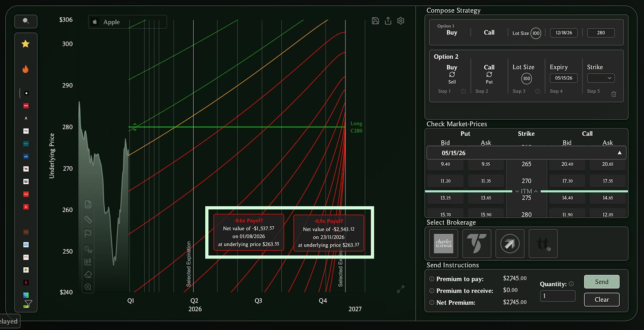Edit the Option 2 expiry 05/15/26 field
This screenshot has width=644, height=330.
(563, 78)
